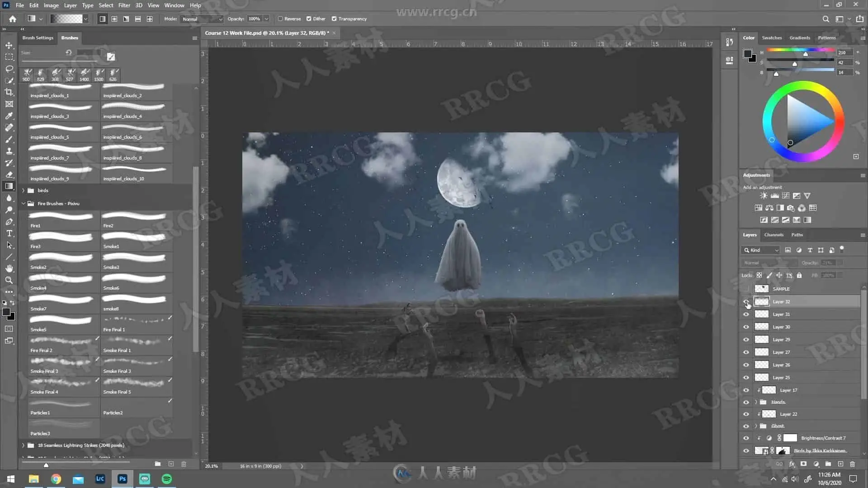Open Spotify from the taskbar
Viewport: 868px width, 488px height.
pos(167,479)
